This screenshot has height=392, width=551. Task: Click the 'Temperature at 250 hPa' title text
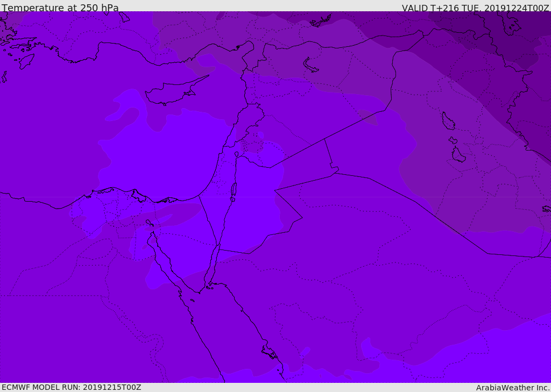(x=60, y=8)
